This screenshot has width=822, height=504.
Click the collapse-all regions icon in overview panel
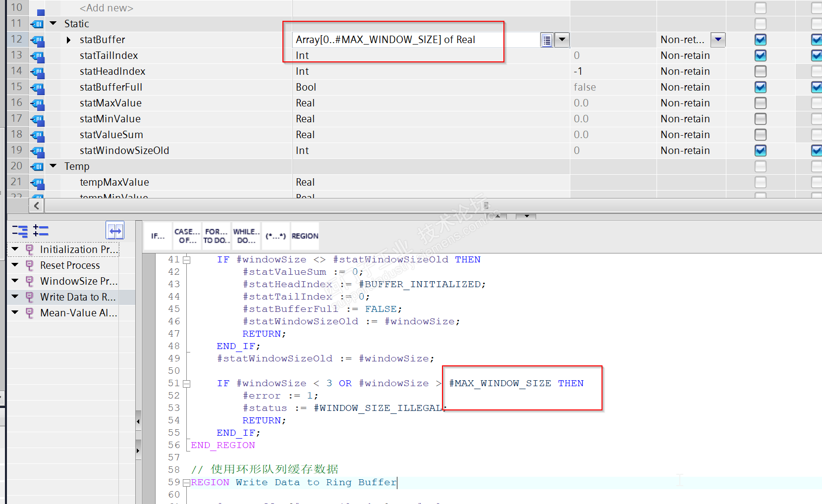point(20,231)
